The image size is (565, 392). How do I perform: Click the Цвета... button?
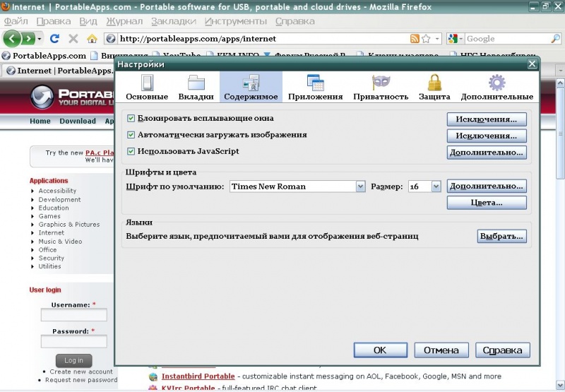coord(487,203)
